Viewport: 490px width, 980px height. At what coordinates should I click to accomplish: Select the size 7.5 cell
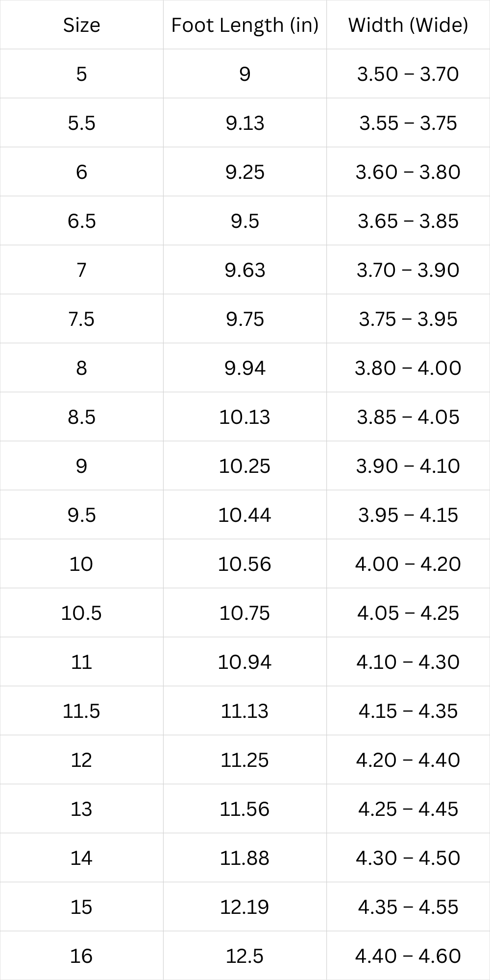(x=81, y=319)
